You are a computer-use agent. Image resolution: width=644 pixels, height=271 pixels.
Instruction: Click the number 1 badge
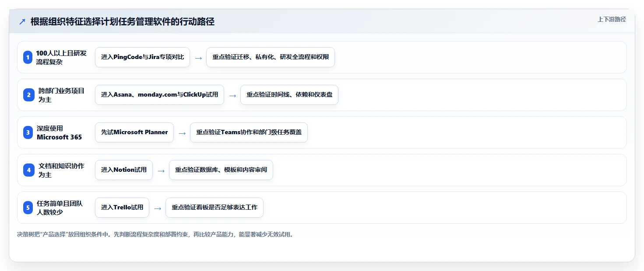pyautogui.click(x=28, y=57)
